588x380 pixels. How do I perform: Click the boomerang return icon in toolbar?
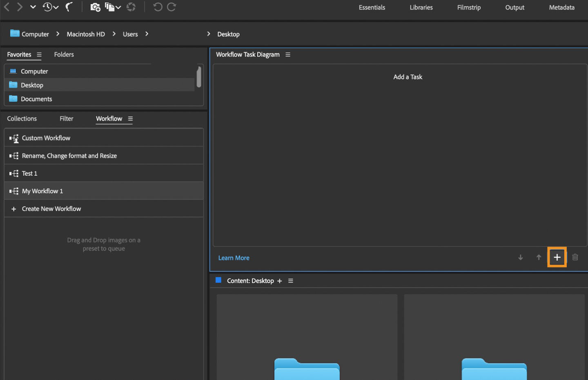pos(69,7)
